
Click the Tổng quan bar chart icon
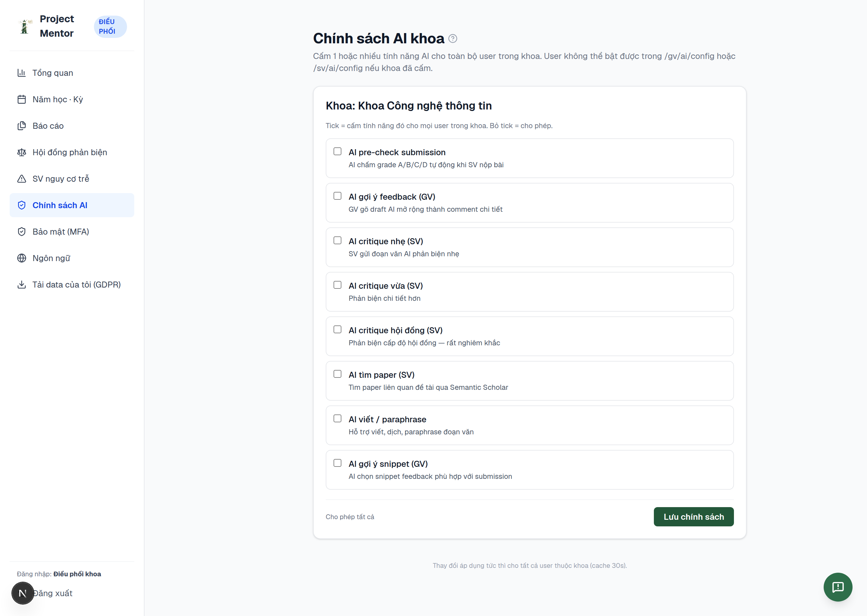(x=22, y=73)
